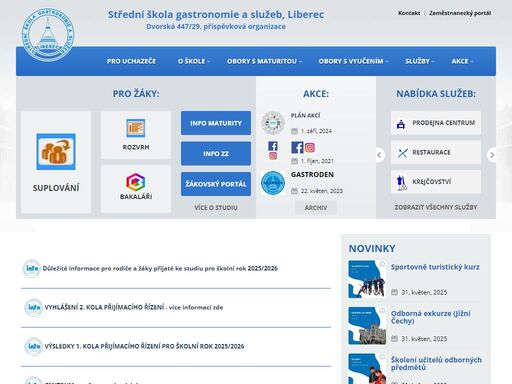512x384 pixels.
Task: Open the Krejčovství service button
Action: point(436,182)
